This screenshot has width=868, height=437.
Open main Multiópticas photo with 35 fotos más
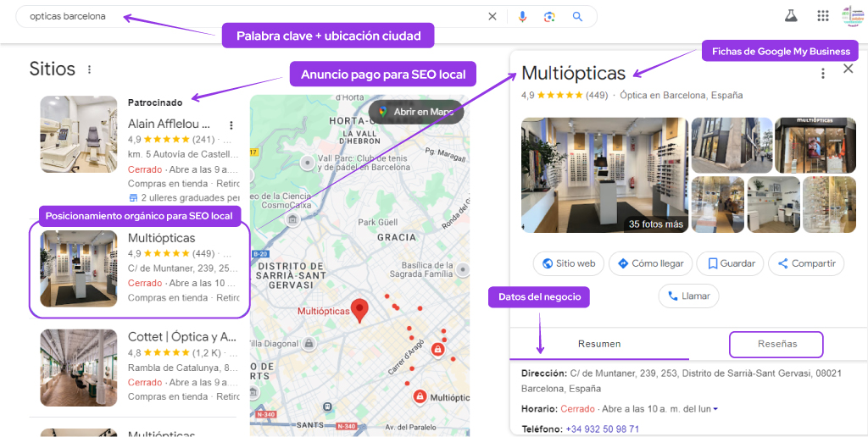604,174
